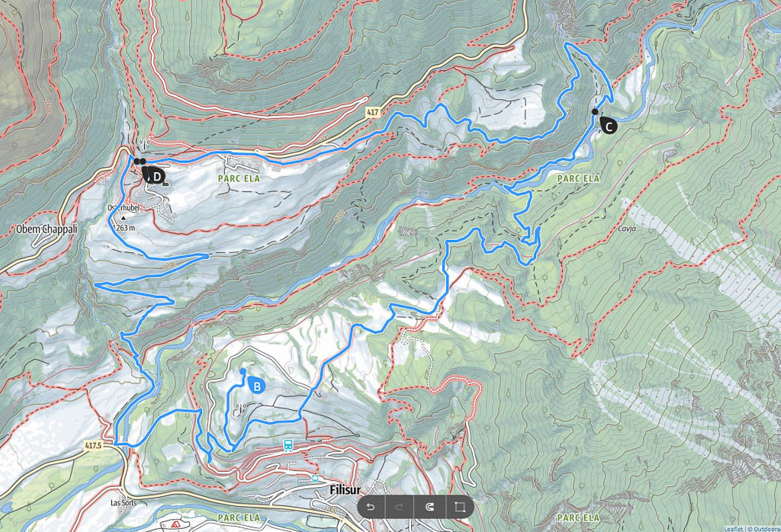Click the Filisur town label
The image size is (781, 532).
346,489
